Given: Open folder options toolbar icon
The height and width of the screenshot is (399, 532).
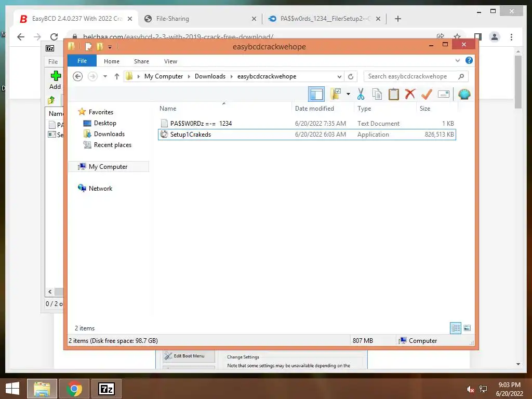Looking at the screenshot, I should click(335, 94).
